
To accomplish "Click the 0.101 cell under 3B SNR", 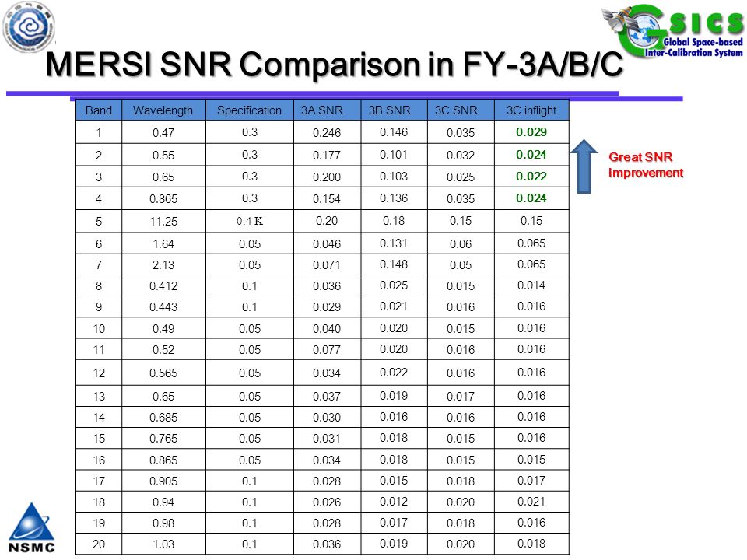I will (394, 155).
